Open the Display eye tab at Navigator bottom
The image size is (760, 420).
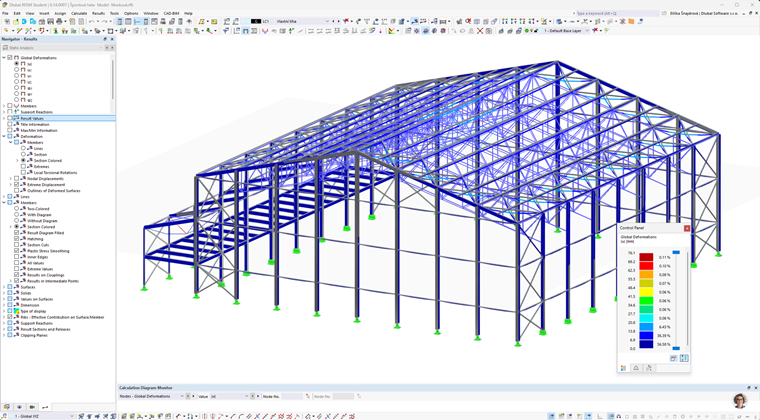pos(19,407)
